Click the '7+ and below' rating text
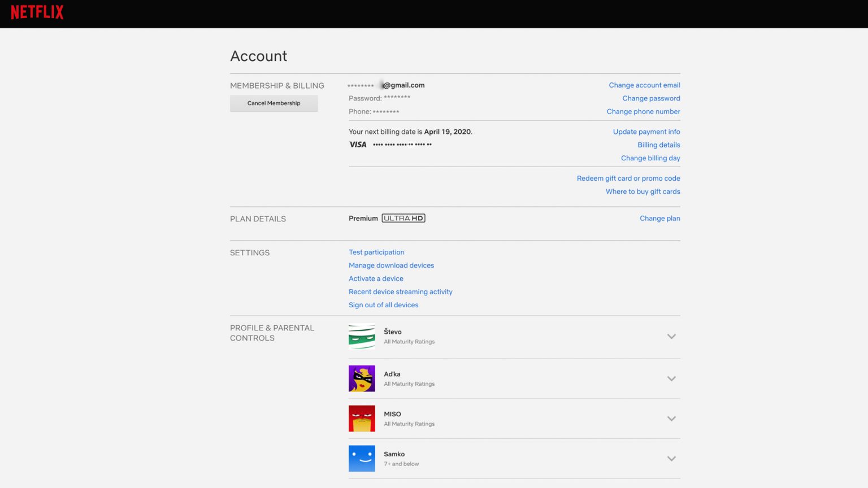Screen dimensions: 868x488 coord(401,464)
